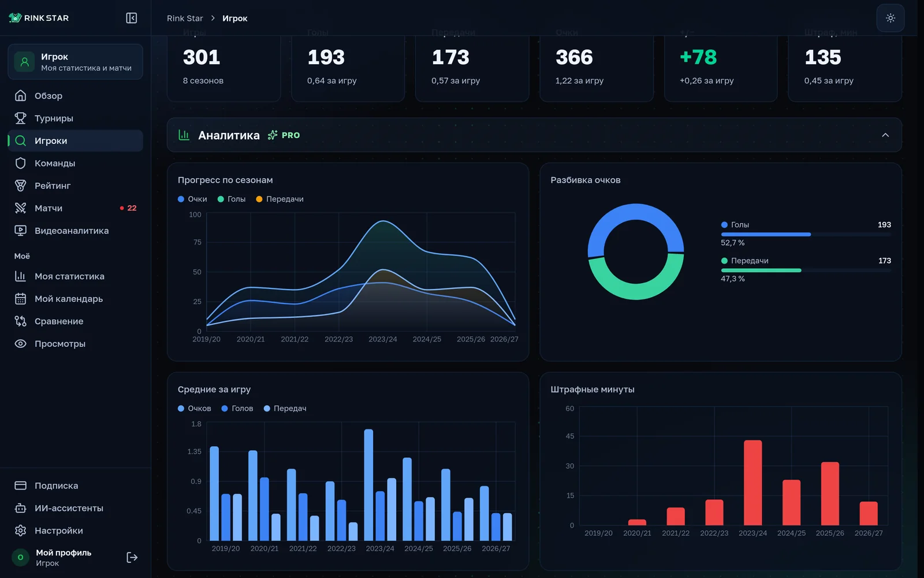Open the Рейтинг medal icon
Screen dimensions: 924x578
(x=20, y=186)
